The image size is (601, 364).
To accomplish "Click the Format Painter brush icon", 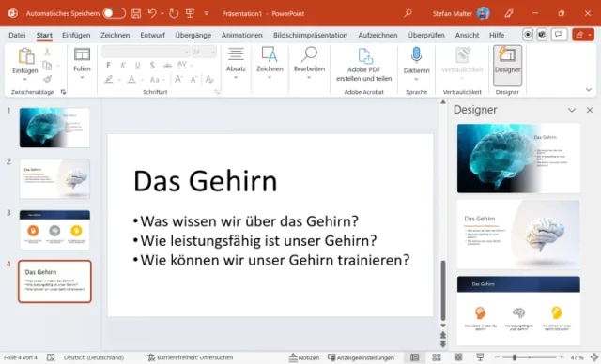I will pos(47,79).
